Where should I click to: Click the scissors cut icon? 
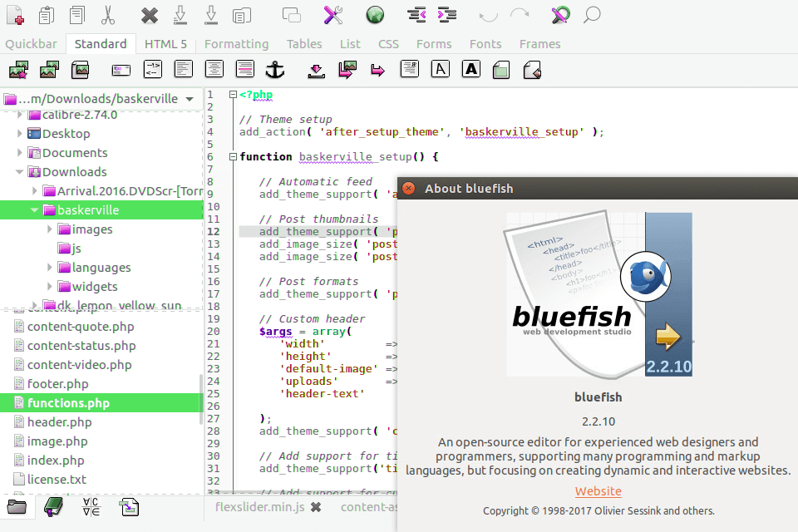pyautogui.click(x=108, y=15)
